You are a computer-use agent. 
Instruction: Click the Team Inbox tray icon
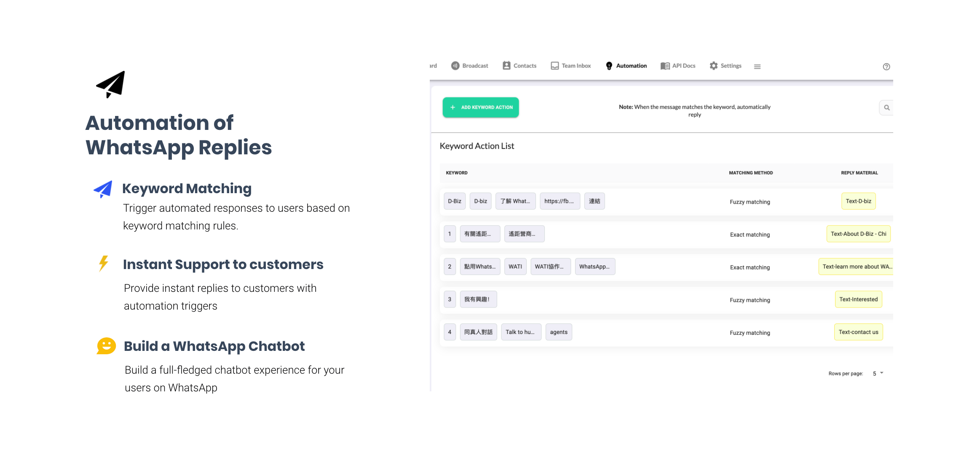[x=555, y=66]
